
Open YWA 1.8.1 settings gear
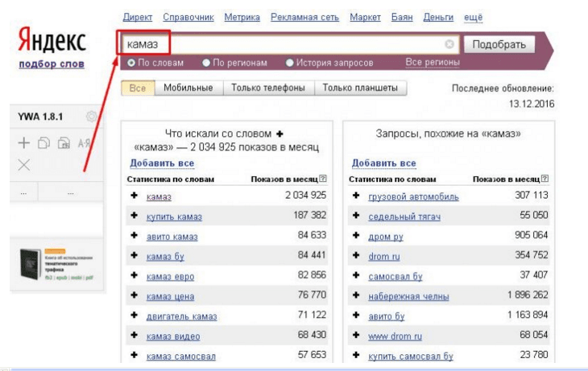pyautogui.click(x=91, y=117)
